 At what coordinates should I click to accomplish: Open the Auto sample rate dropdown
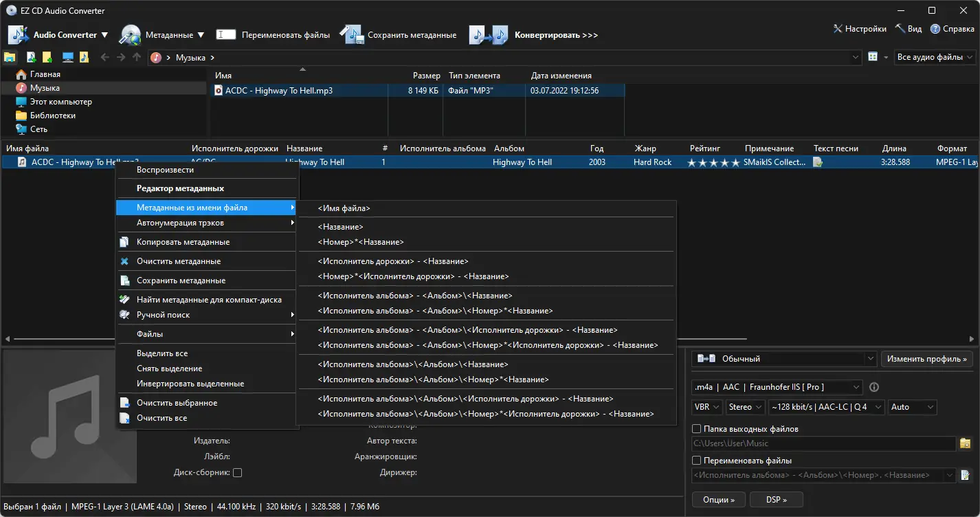point(912,407)
